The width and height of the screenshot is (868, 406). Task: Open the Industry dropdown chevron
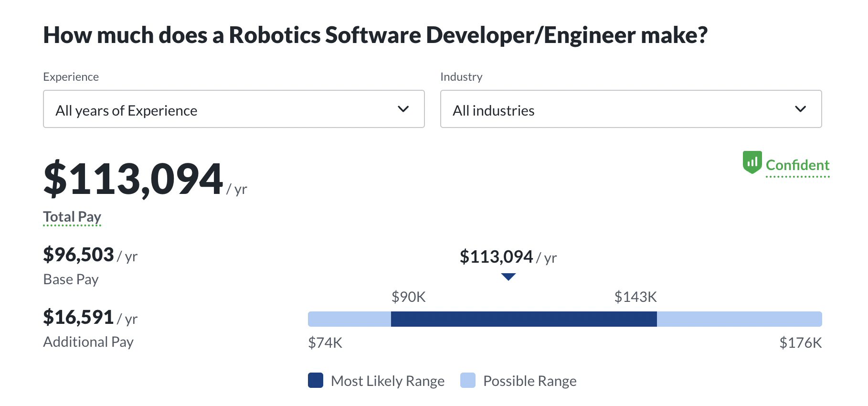[x=801, y=109]
